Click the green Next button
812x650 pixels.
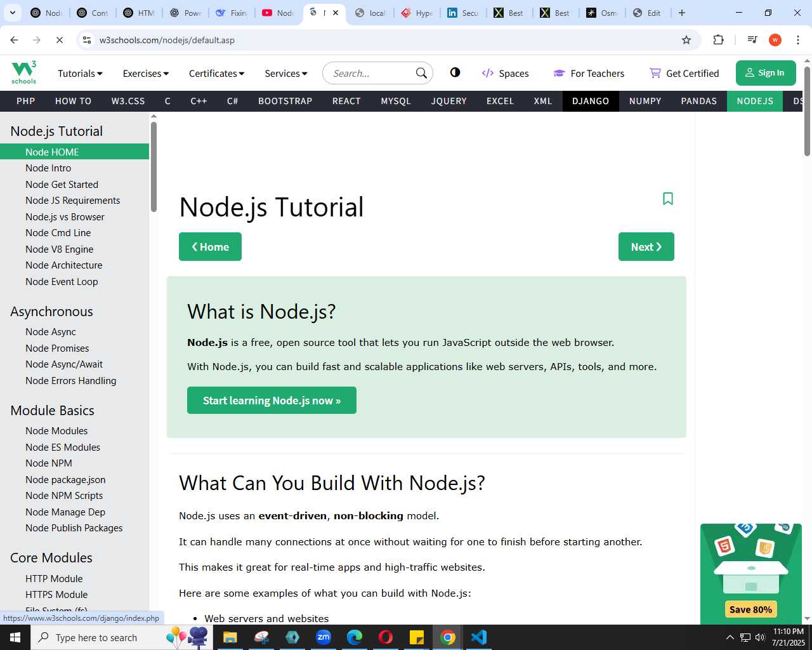pyautogui.click(x=646, y=247)
